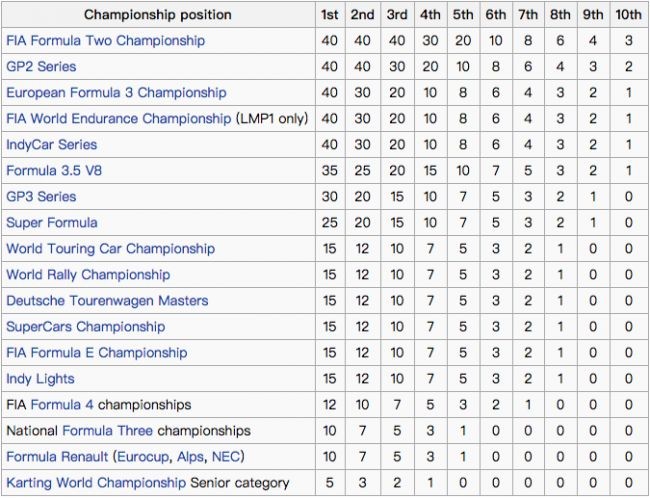The width and height of the screenshot is (650, 498).
Task: Open the GP3 Series link
Action: 41,197
